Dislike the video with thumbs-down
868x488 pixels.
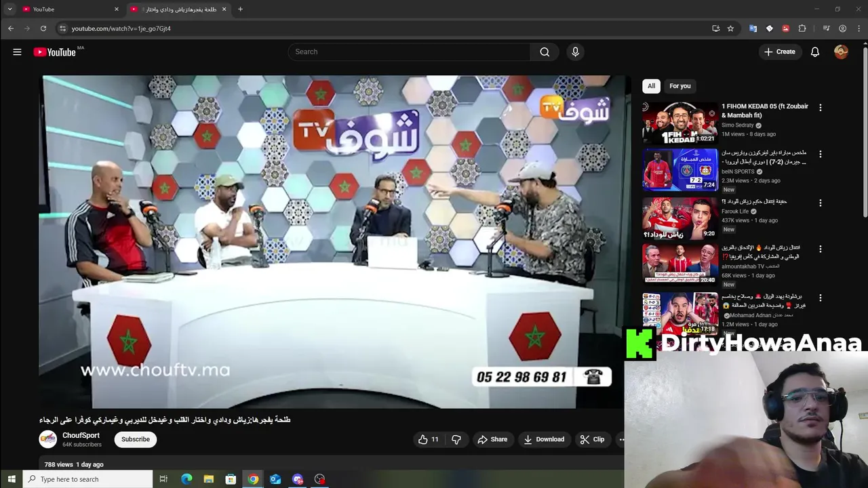456,439
